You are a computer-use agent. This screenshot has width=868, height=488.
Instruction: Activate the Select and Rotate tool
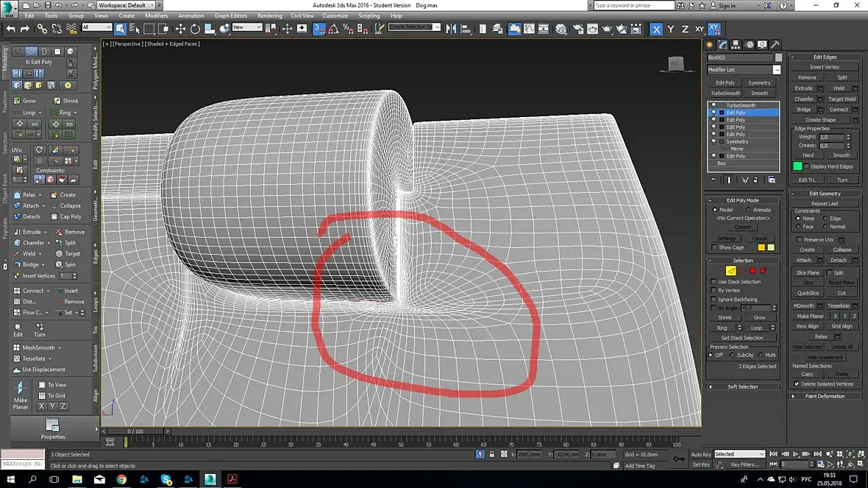click(195, 29)
